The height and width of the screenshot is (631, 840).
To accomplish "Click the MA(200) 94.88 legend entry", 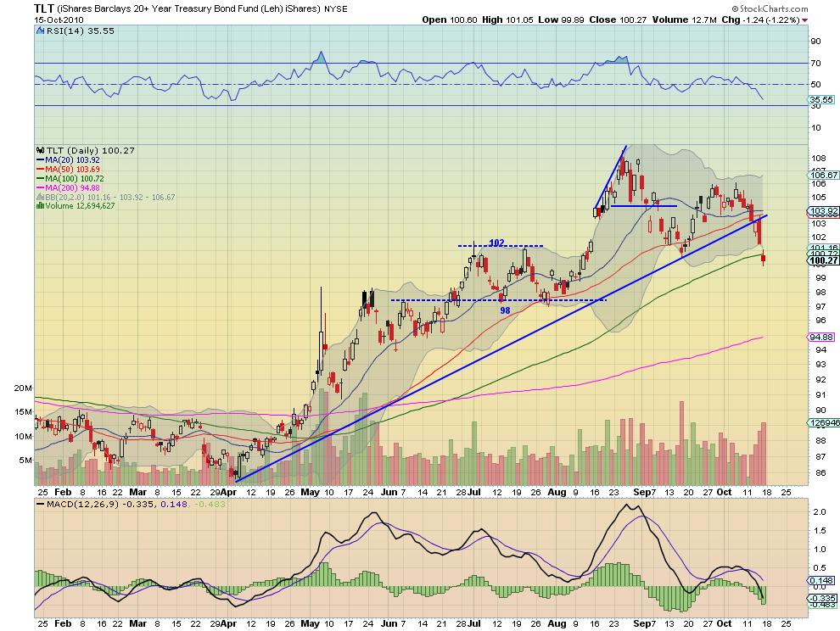I will tap(72, 188).
